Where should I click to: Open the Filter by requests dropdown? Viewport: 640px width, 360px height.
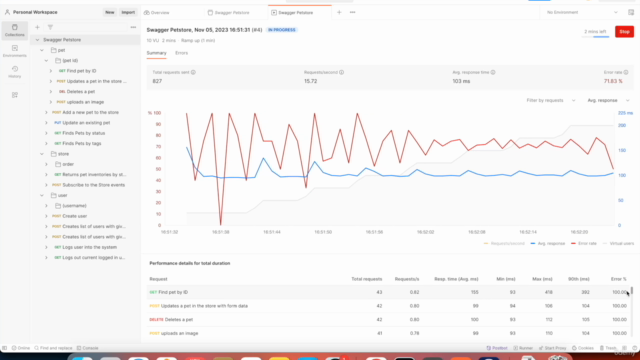tap(551, 100)
